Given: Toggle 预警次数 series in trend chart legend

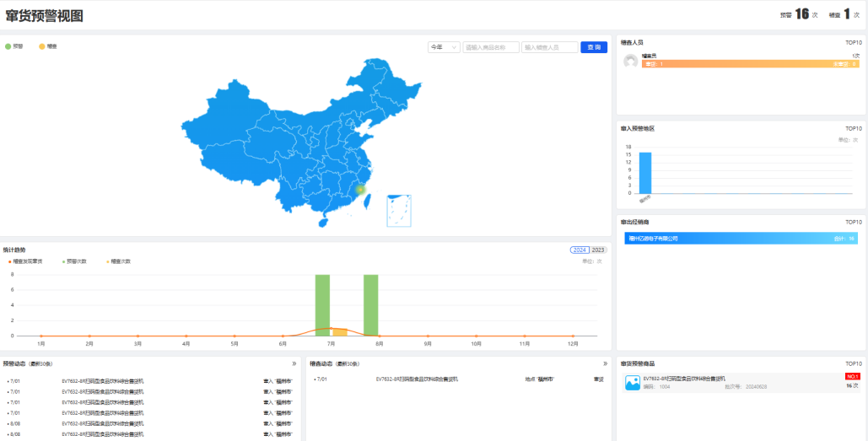Looking at the screenshot, I should (75, 261).
